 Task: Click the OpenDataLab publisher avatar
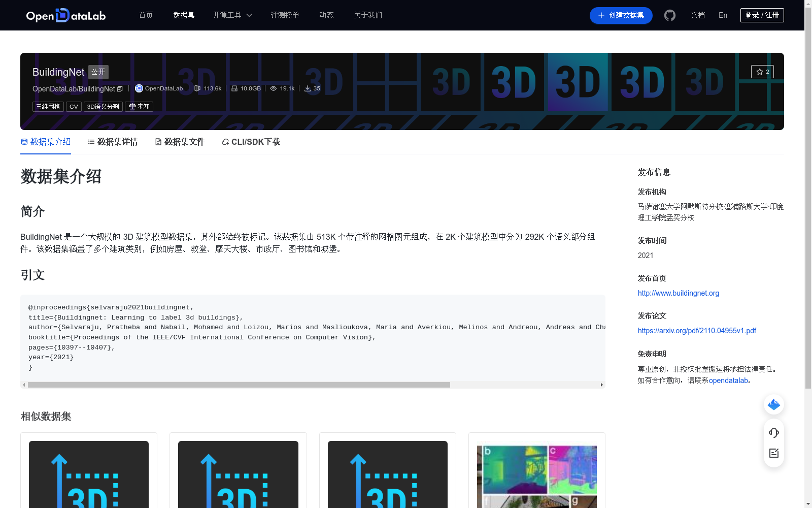click(x=139, y=88)
